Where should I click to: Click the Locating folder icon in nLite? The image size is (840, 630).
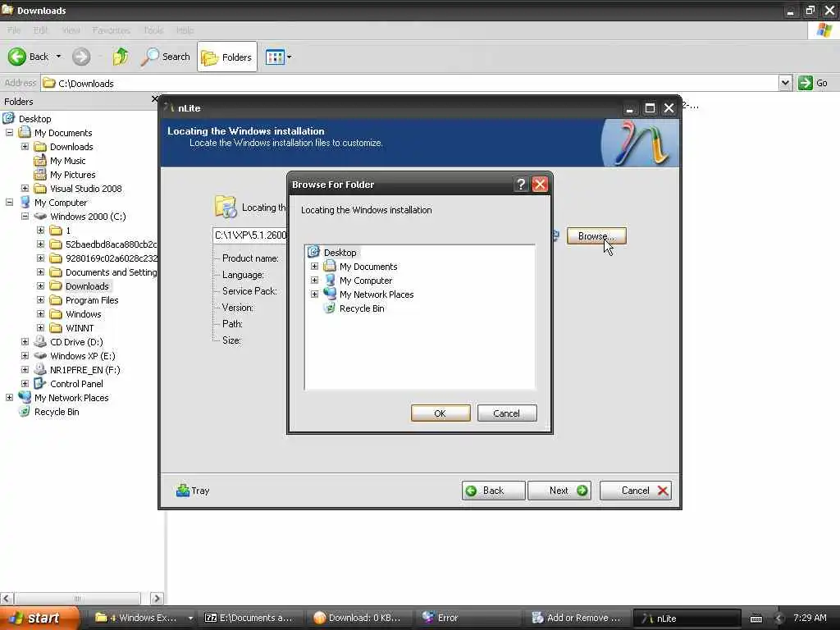(x=226, y=207)
